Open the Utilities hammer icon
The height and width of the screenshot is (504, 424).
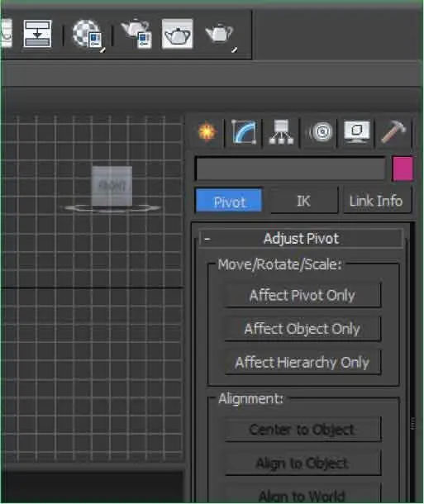click(x=393, y=132)
